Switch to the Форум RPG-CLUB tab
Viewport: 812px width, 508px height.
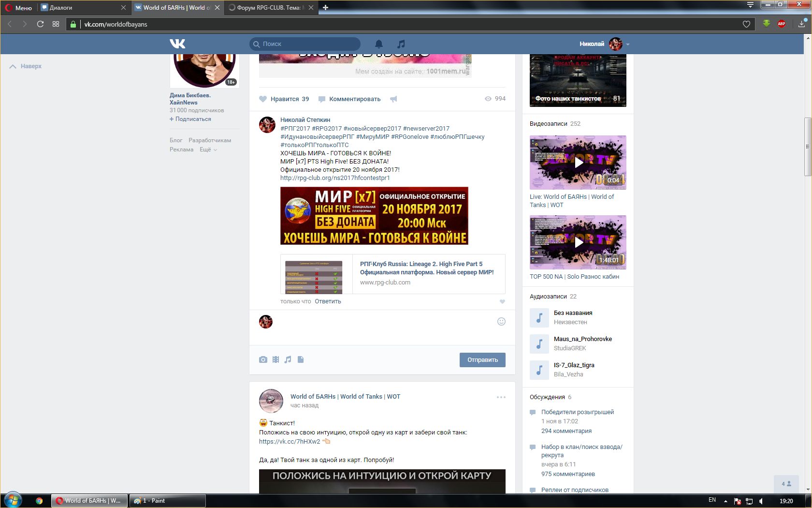[x=270, y=8]
